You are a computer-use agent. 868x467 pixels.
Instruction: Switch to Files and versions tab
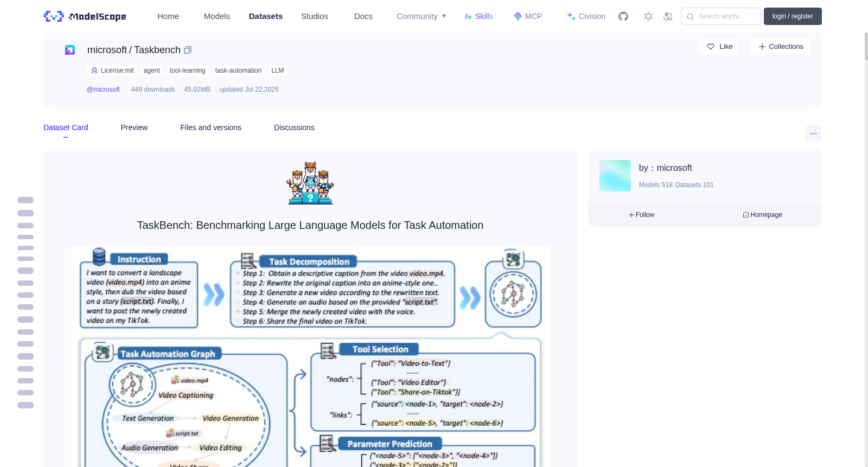click(x=210, y=127)
